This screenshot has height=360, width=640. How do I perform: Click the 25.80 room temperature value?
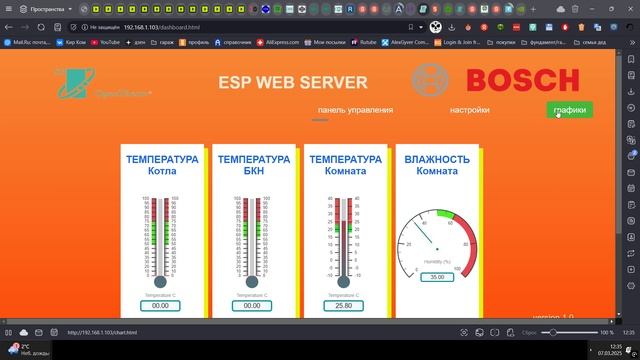pos(343,306)
